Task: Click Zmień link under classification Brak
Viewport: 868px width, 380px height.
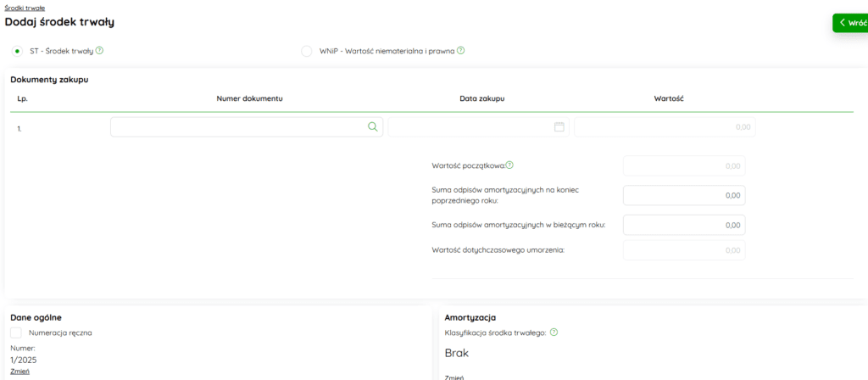Action: 453,377
